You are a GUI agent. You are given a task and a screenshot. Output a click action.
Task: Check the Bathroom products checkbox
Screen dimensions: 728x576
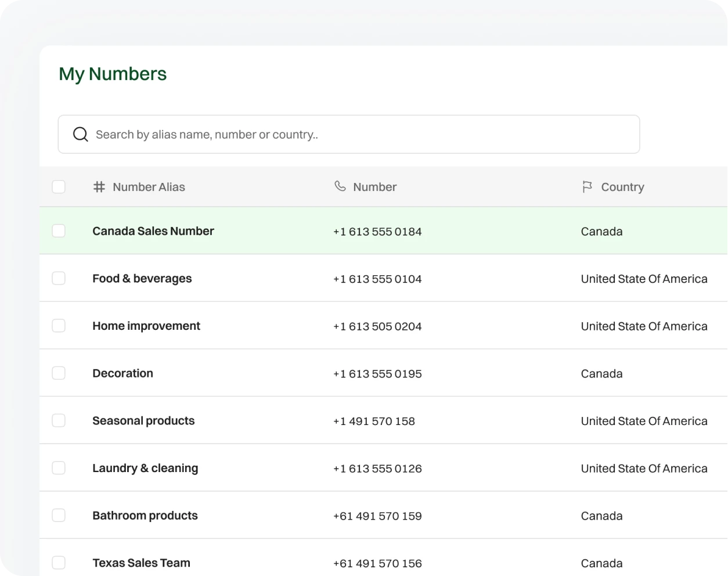[x=59, y=515]
